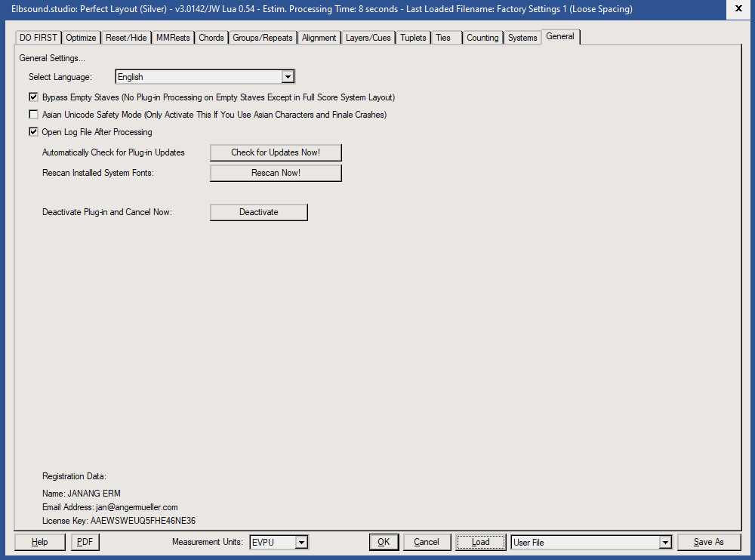Select the MMRests tab
This screenshot has height=560, width=755.
coord(173,37)
